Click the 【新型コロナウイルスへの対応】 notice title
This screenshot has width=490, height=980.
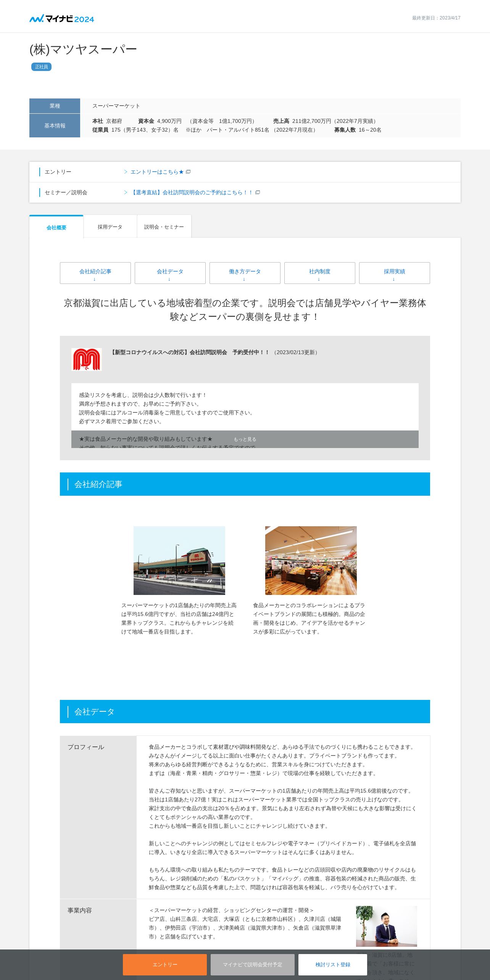190,352
